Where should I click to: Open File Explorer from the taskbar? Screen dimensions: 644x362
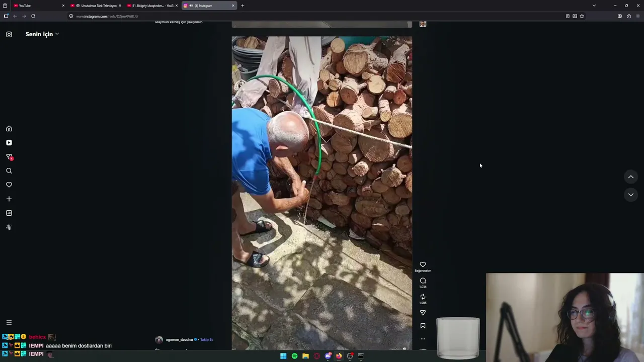click(x=305, y=356)
